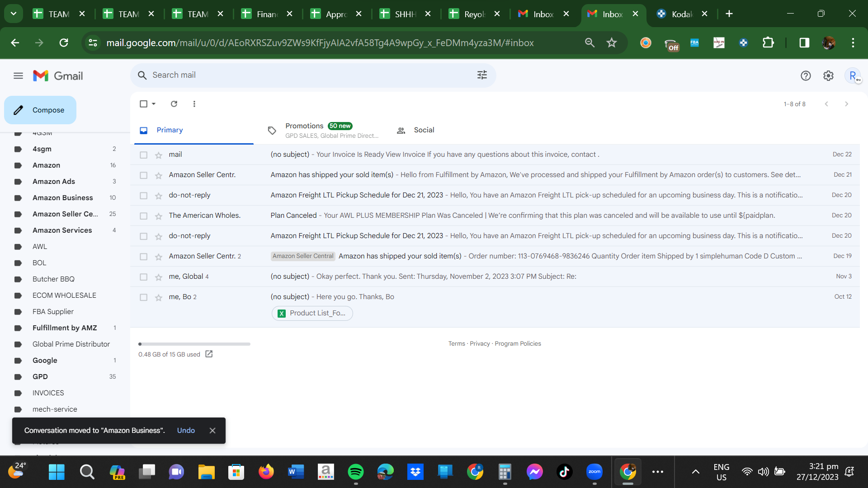
Task: Open storage management external link icon
Action: (x=209, y=354)
